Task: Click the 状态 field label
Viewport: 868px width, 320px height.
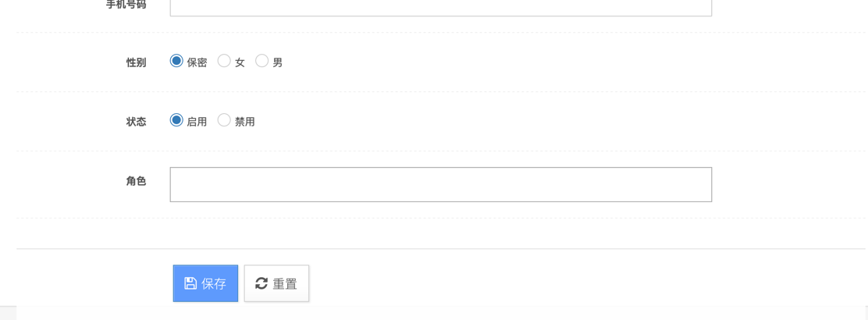Action: click(136, 122)
